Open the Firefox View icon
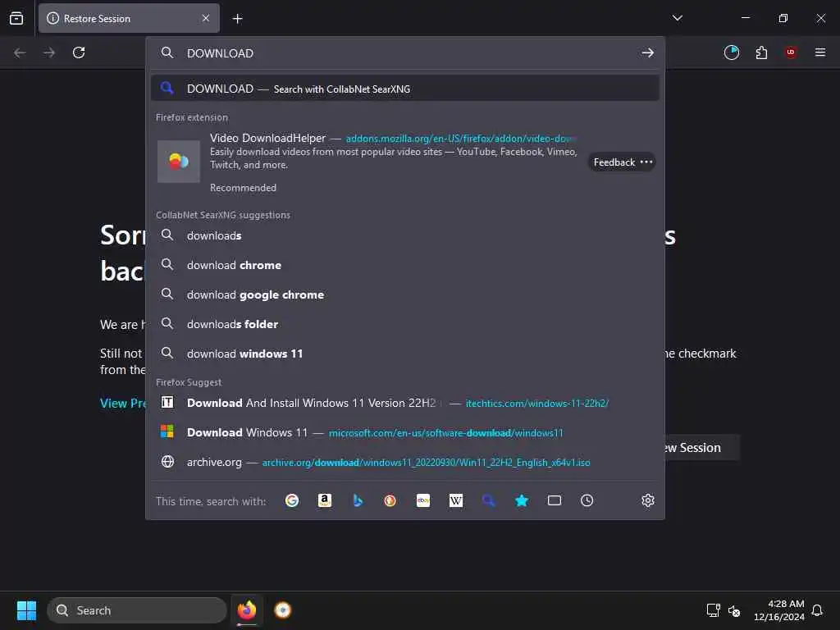The height and width of the screenshot is (630, 840). click(x=16, y=18)
